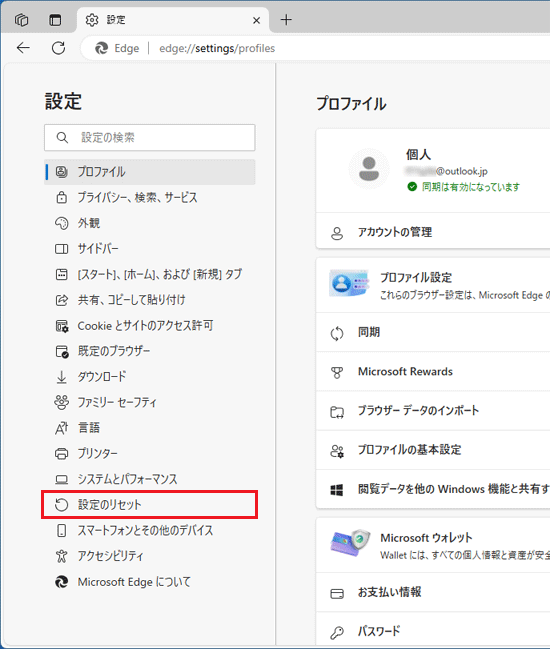Open ファミリー セーフティ settings
This screenshot has width=550, height=649.
(150, 402)
